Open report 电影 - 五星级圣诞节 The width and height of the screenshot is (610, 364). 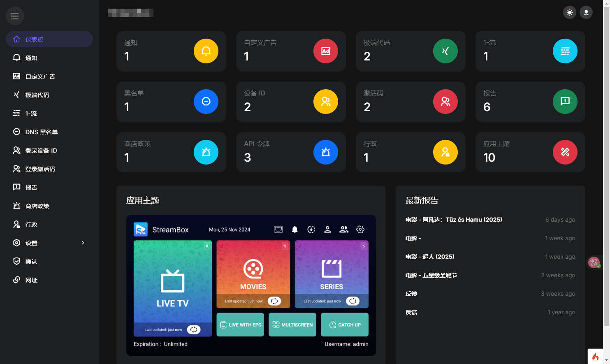click(431, 275)
